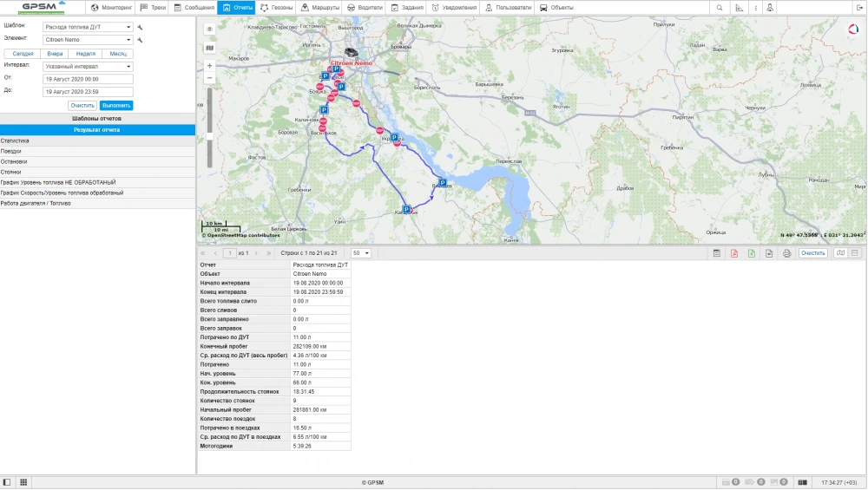Image resolution: width=868 pixels, height=490 pixels.
Task: Zoom out on the map
Action: tap(209, 78)
